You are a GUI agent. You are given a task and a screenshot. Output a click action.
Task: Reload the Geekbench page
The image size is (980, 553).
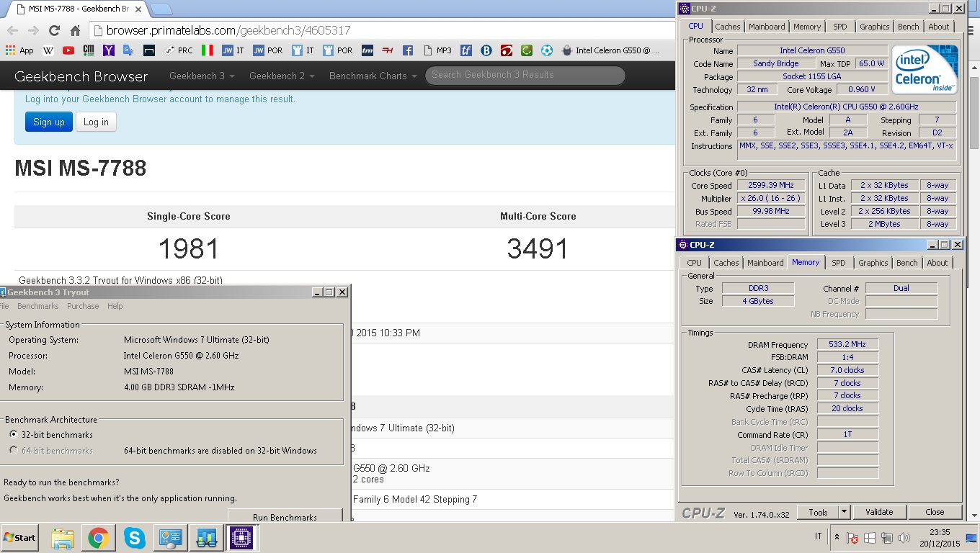(x=54, y=30)
